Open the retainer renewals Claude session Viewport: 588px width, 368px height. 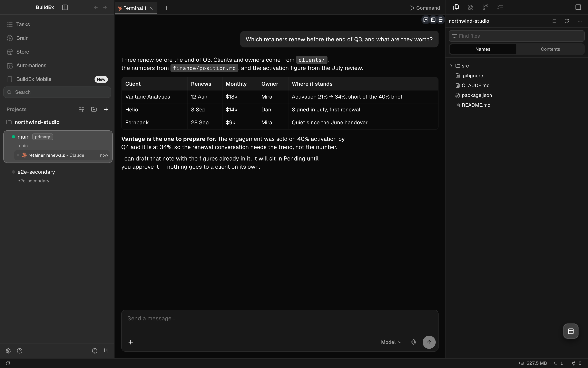click(x=62, y=155)
